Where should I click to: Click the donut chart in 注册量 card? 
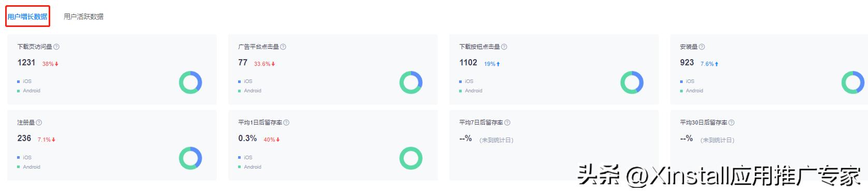[x=190, y=158]
